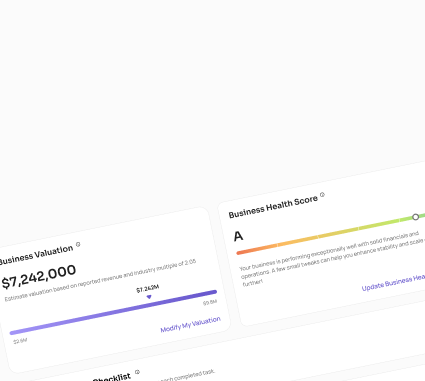This screenshot has height=381, width=425.
Task: Click the Checklist section heading
Action: coord(112,378)
